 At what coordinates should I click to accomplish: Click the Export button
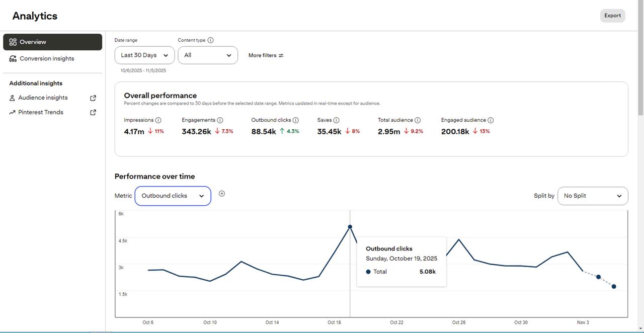(612, 16)
